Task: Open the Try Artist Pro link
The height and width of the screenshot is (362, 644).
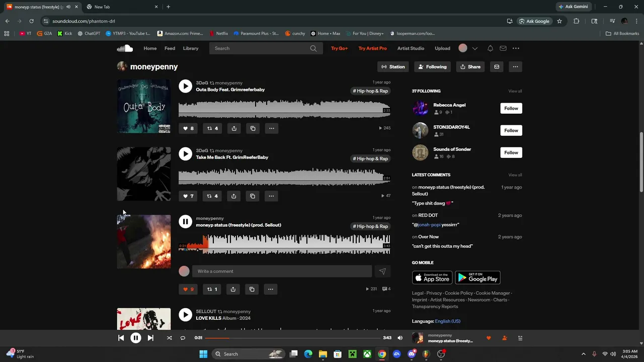Action: 372,48
